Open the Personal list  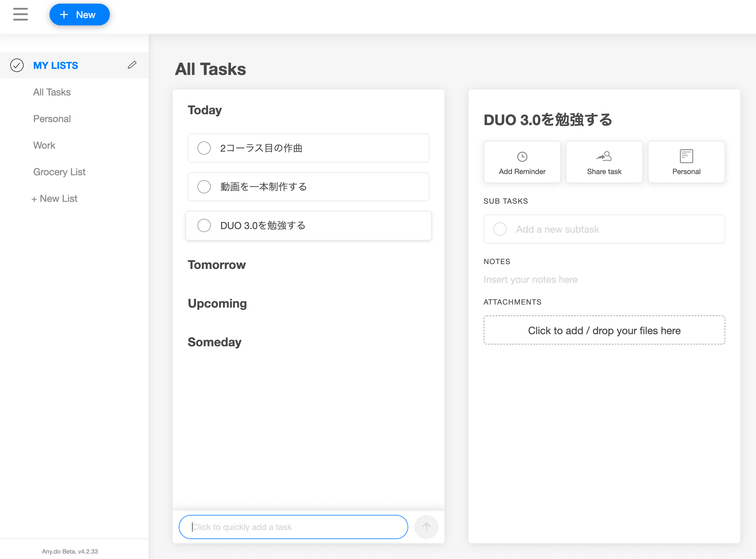click(x=52, y=118)
